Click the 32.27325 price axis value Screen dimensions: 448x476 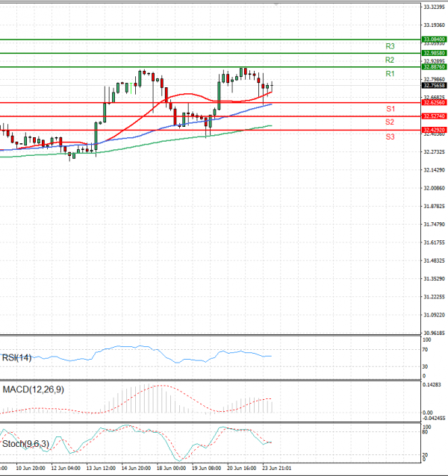click(x=435, y=151)
